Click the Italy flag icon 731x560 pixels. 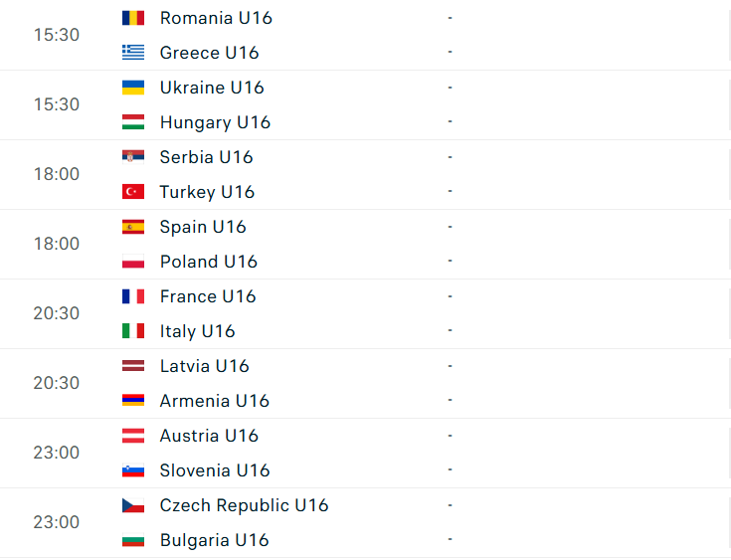(133, 331)
